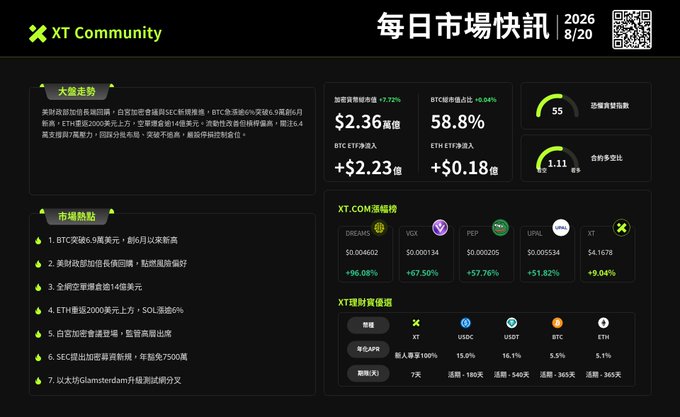Click the flame bullet beside SEC提出加密募資新規

[38, 358]
